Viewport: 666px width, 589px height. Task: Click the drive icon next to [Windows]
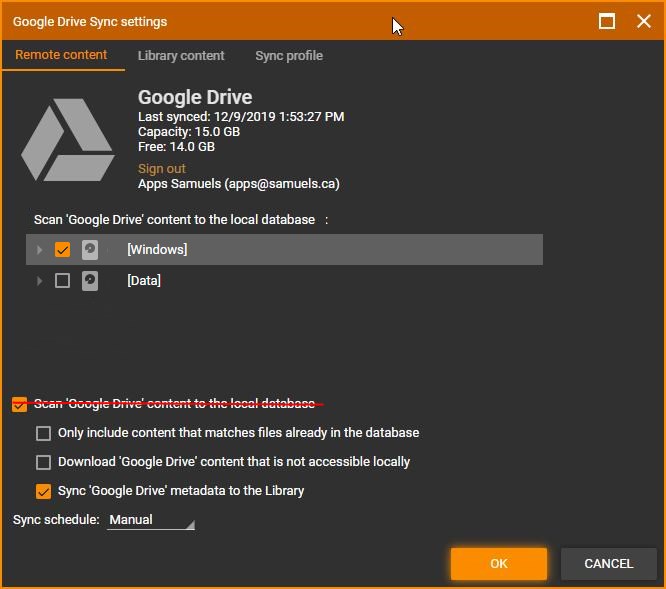[90, 249]
